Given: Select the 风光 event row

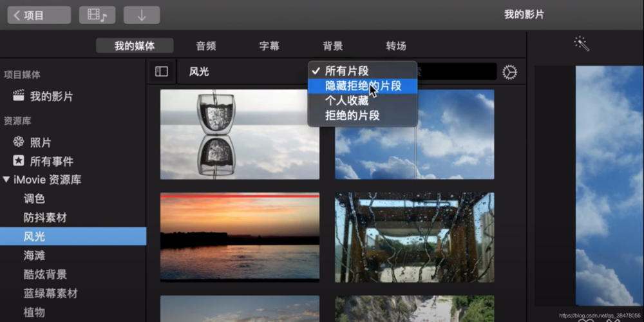Looking at the screenshot, I should tap(73, 236).
